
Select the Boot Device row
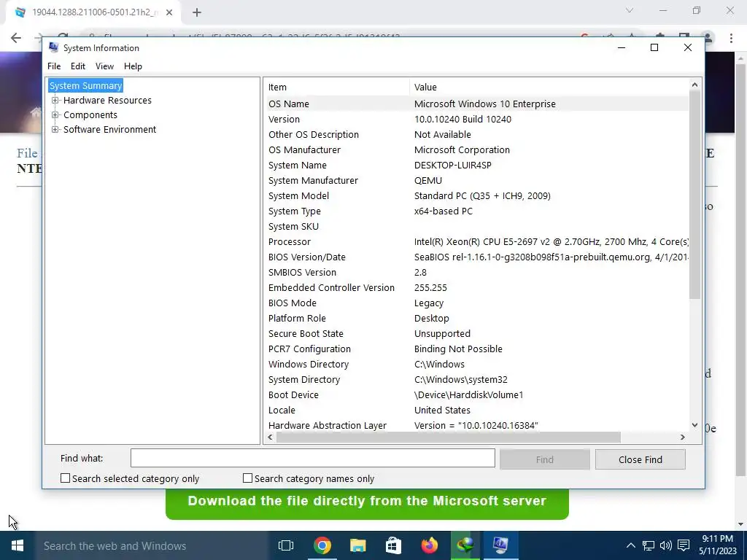477,394
